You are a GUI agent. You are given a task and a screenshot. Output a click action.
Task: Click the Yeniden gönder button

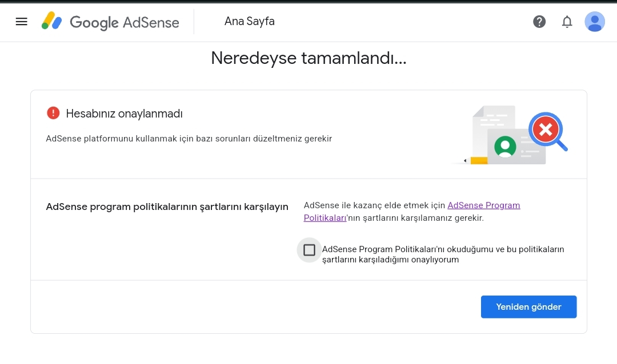coord(528,307)
